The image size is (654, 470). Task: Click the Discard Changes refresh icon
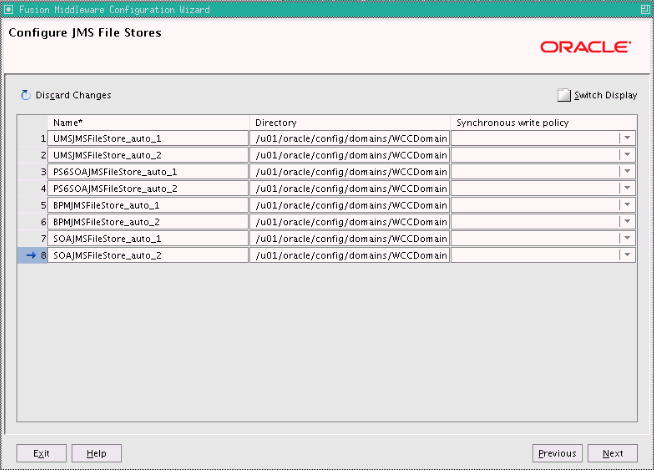(x=26, y=95)
